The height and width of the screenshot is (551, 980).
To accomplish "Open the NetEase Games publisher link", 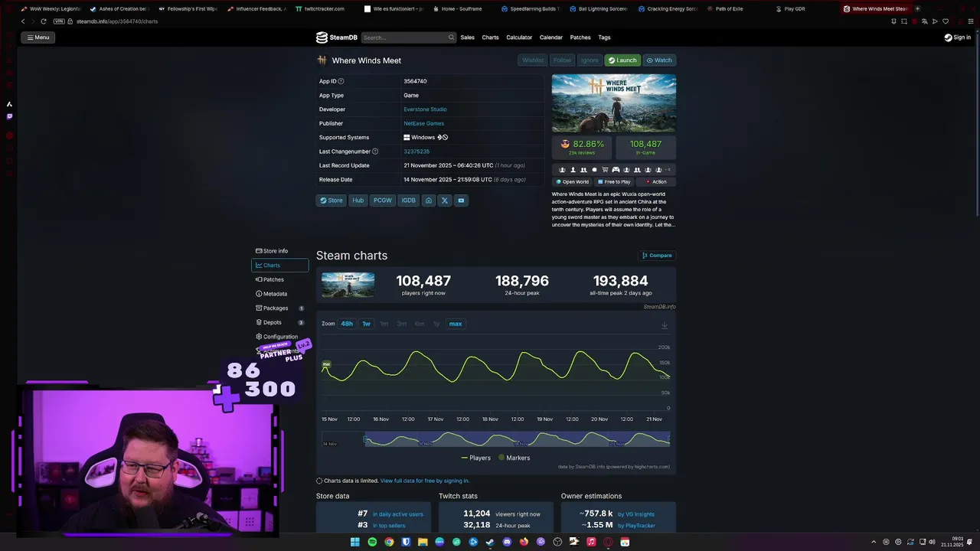I will [423, 123].
